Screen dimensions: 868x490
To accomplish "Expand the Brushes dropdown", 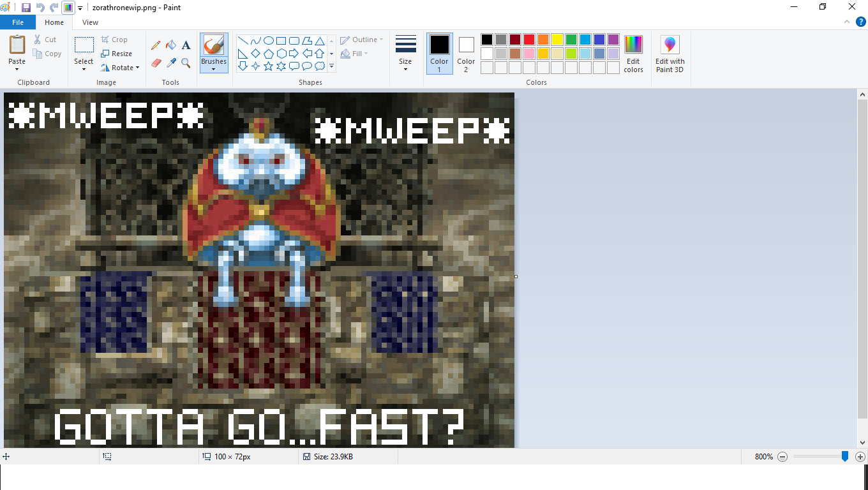I will pos(214,68).
